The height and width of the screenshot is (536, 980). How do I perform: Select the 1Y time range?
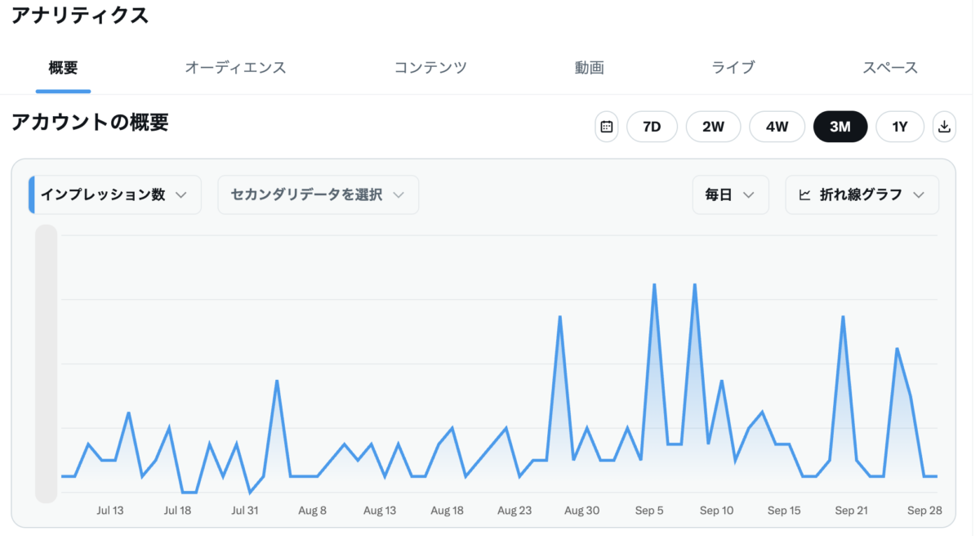click(899, 127)
